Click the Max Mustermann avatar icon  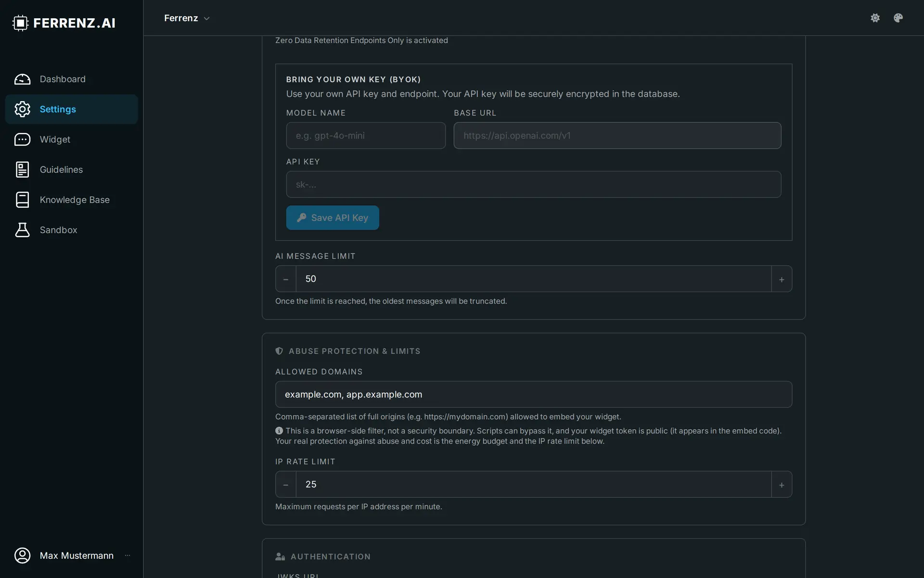click(x=22, y=555)
